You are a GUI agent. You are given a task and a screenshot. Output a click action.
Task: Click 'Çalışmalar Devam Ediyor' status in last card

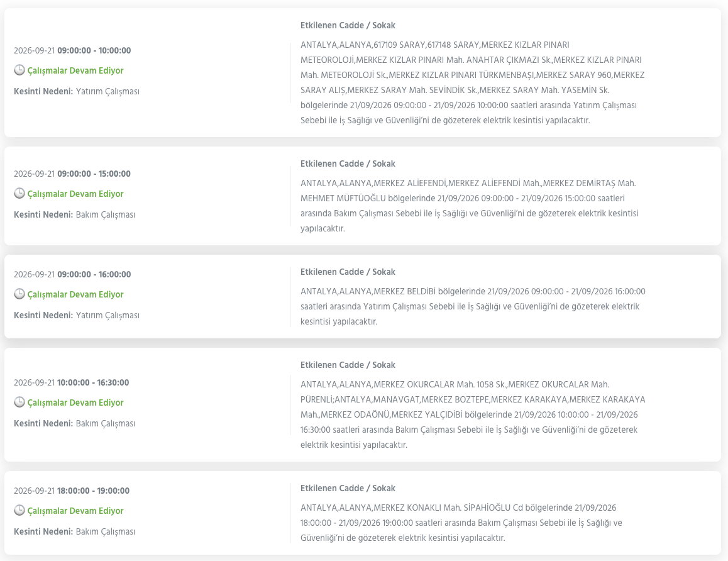(x=75, y=511)
